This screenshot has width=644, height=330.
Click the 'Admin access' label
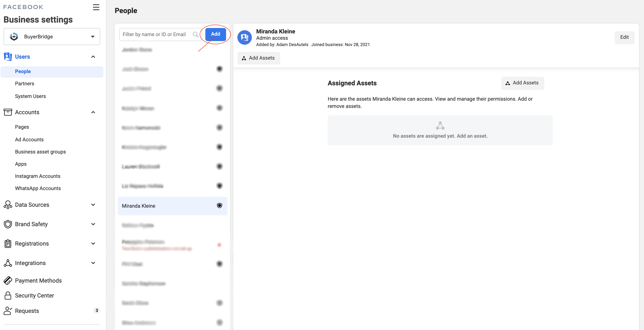[x=272, y=38]
